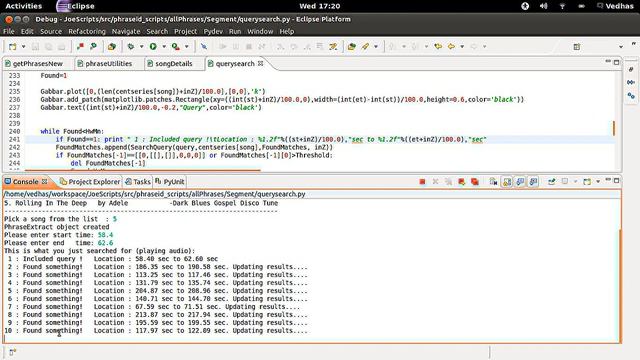The image size is (640, 360).
Task: Open the Tasks view tab
Action: tap(142, 182)
